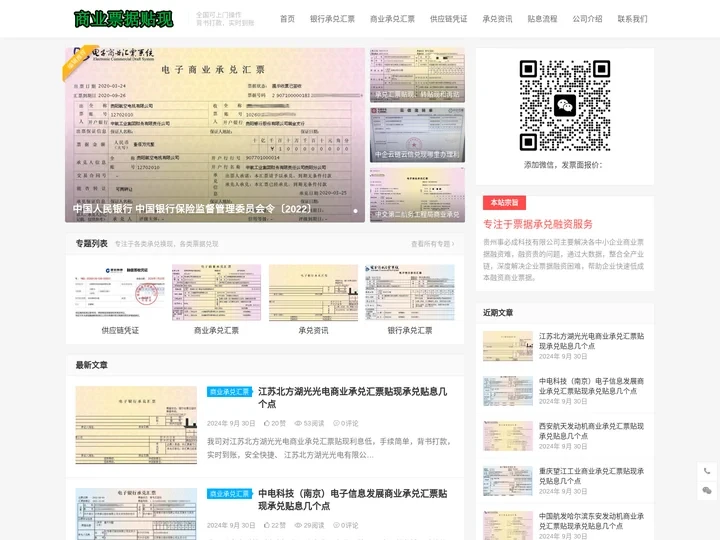This screenshot has width=720, height=540.
Task: Like the 江苏北方湖光光电 article (20赞)
Action: click(x=275, y=423)
